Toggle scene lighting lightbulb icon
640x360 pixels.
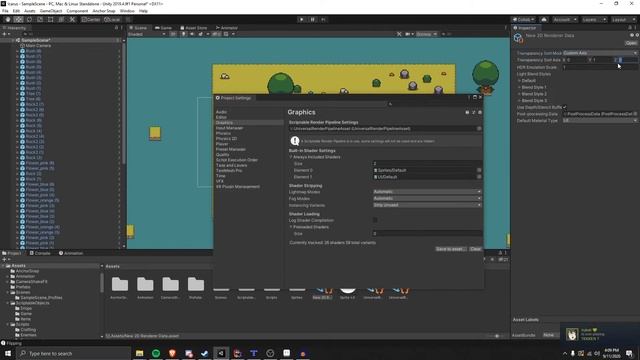pyautogui.click(x=184, y=34)
